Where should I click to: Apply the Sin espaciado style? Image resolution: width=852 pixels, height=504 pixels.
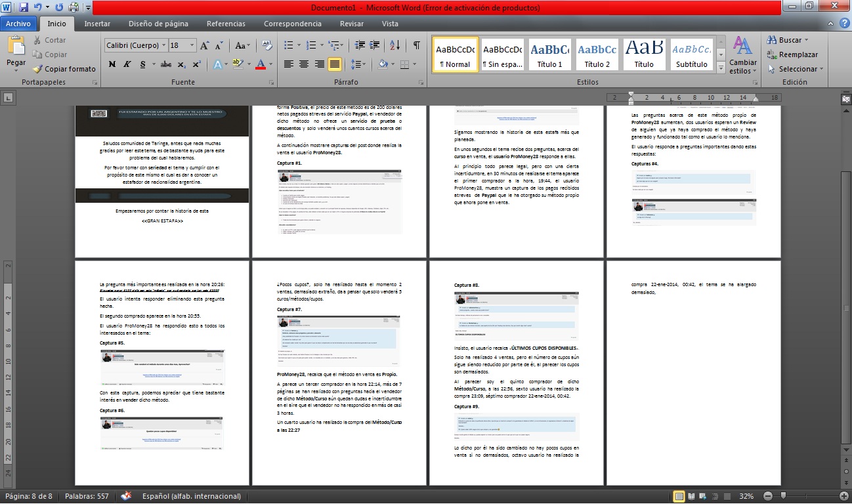click(x=502, y=55)
